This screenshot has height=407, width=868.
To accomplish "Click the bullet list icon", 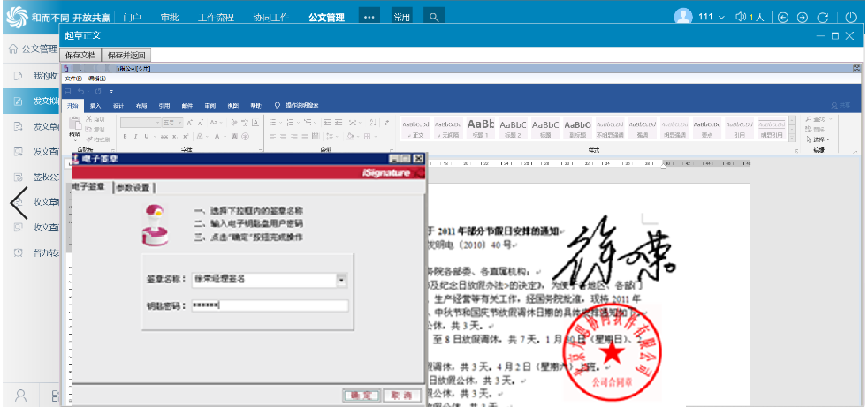I will (273, 123).
